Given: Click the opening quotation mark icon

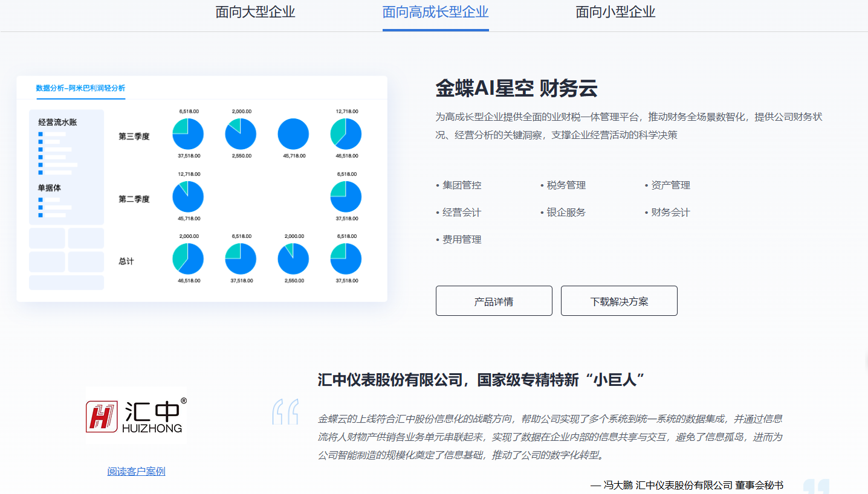Looking at the screenshot, I should pos(285,412).
